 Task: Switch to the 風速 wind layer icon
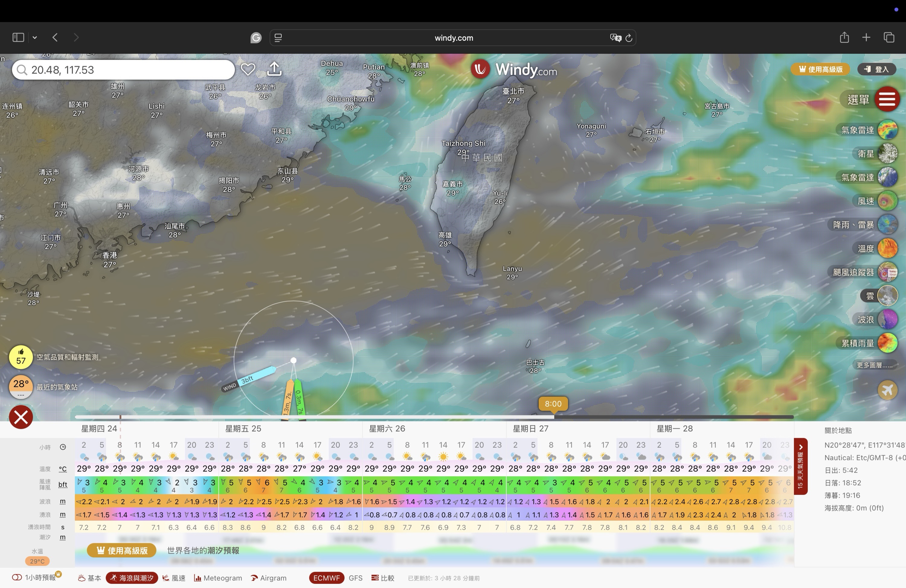[x=887, y=201]
